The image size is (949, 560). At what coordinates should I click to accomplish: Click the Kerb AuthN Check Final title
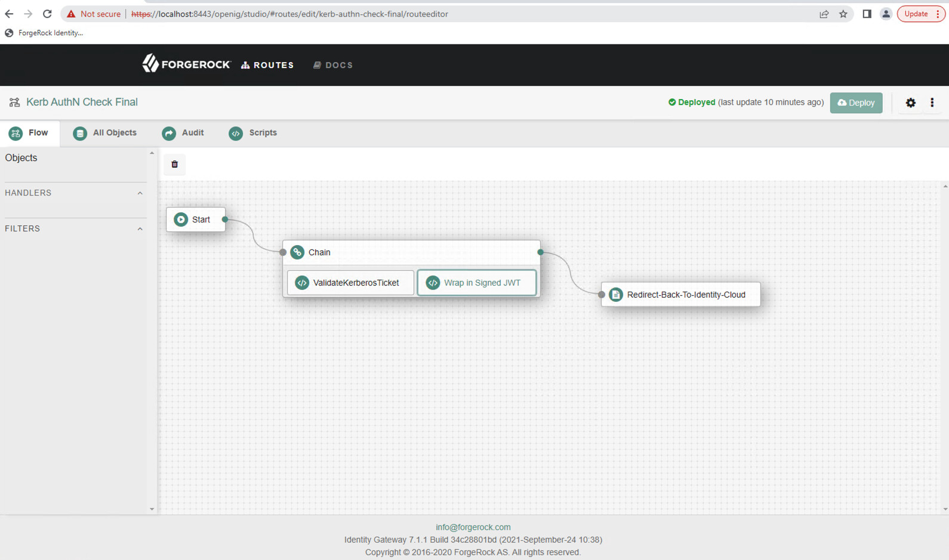[82, 102]
